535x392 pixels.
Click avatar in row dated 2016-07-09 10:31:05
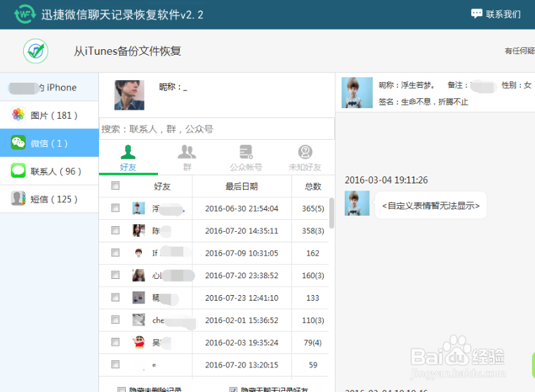point(138,253)
